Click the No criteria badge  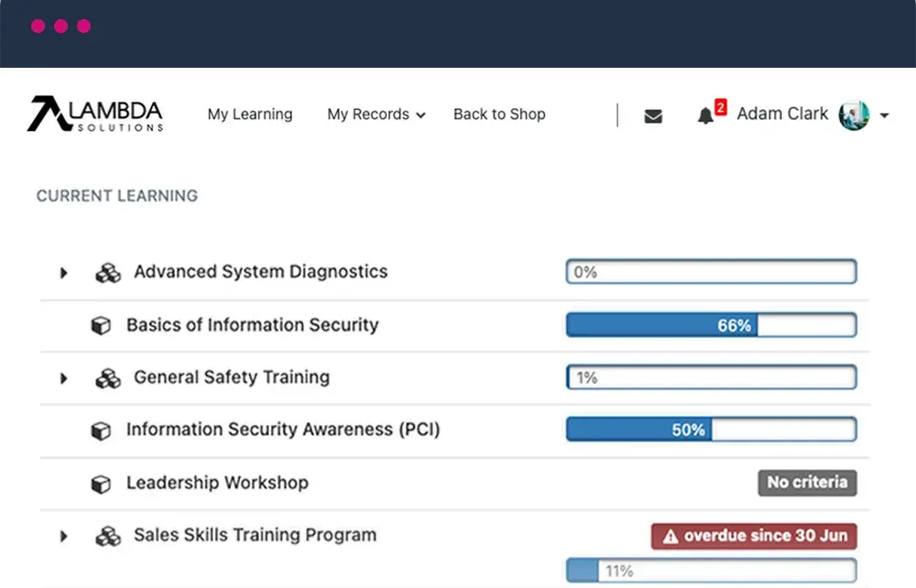pos(807,483)
